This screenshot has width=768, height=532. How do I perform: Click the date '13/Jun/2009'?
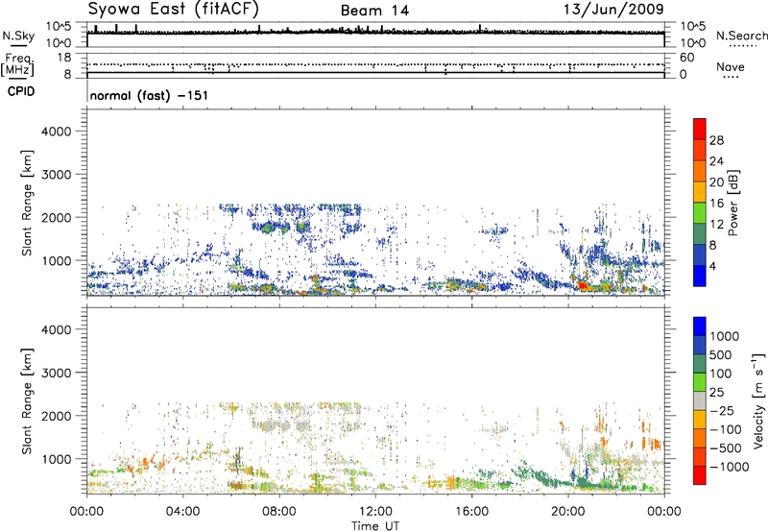click(x=613, y=10)
